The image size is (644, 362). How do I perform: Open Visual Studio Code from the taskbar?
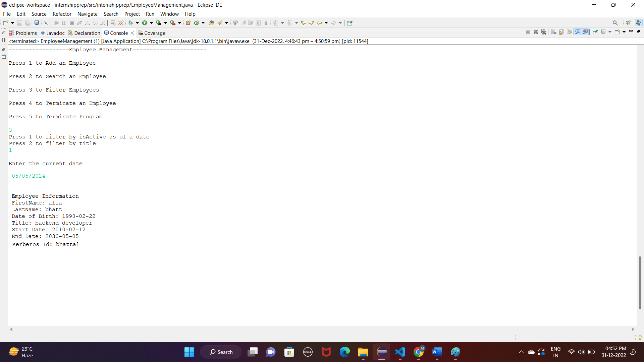pos(400,352)
